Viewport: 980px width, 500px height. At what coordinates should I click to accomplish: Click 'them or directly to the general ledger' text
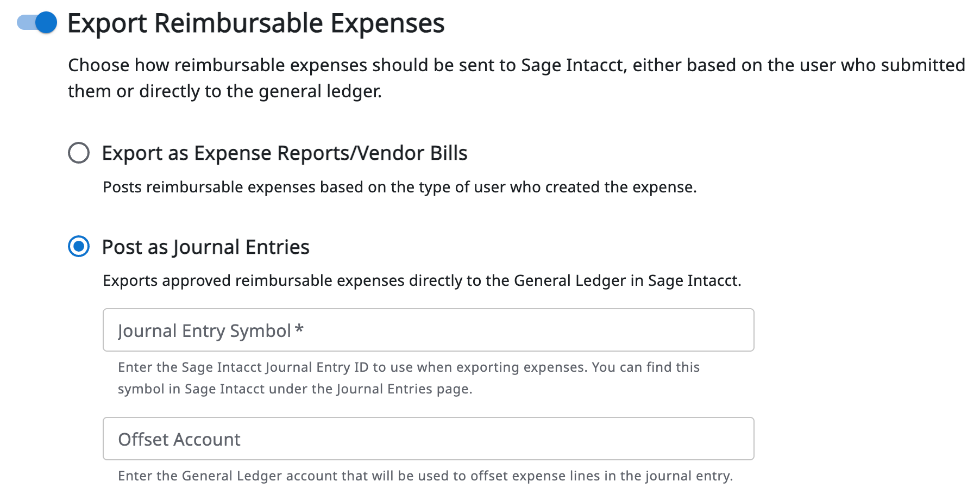[x=225, y=91]
